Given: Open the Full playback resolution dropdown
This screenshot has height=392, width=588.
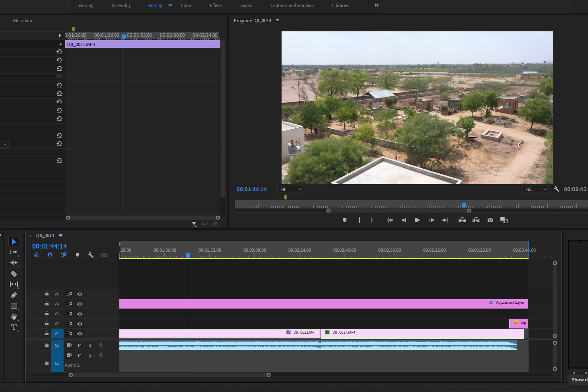Looking at the screenshot, I should [535, 189].
